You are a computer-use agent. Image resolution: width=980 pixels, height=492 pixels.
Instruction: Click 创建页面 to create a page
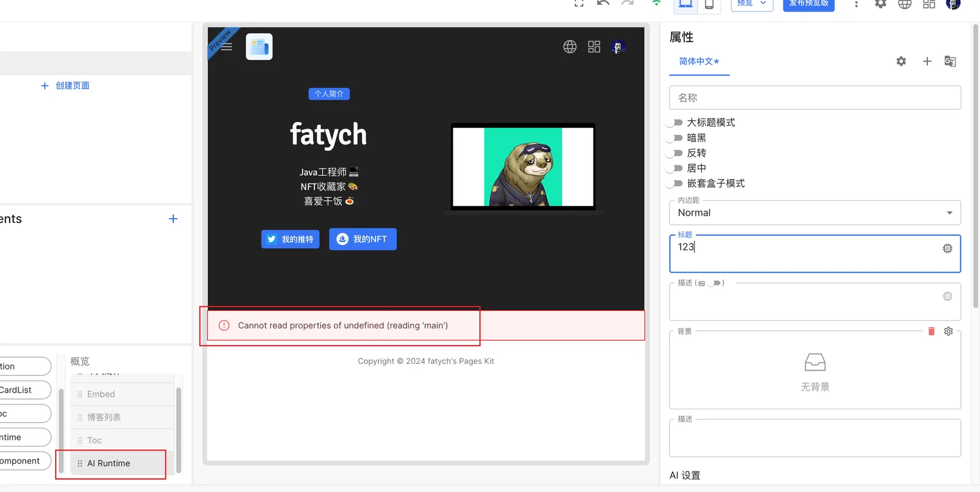(65, 86)
